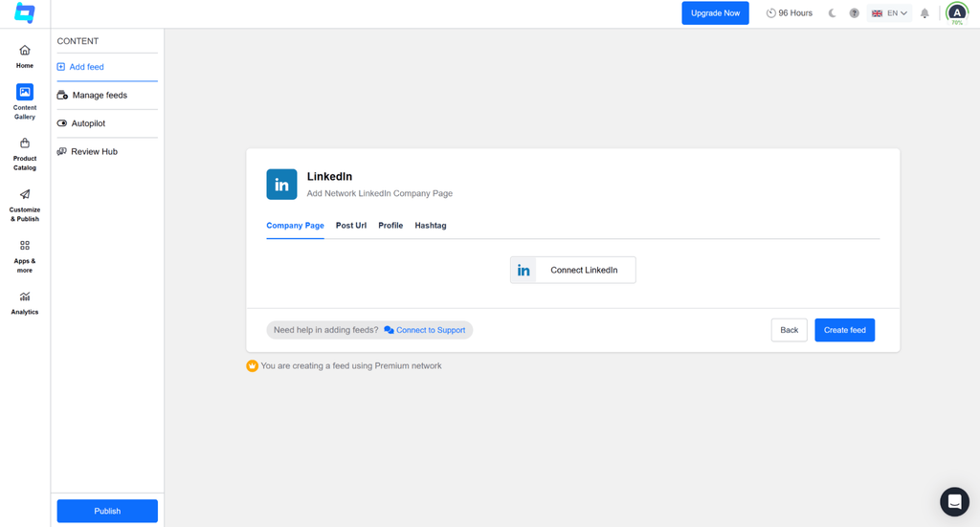980x527 pixels.
Task: Select the Company Page tab
Action: click(x=295, y=226)
